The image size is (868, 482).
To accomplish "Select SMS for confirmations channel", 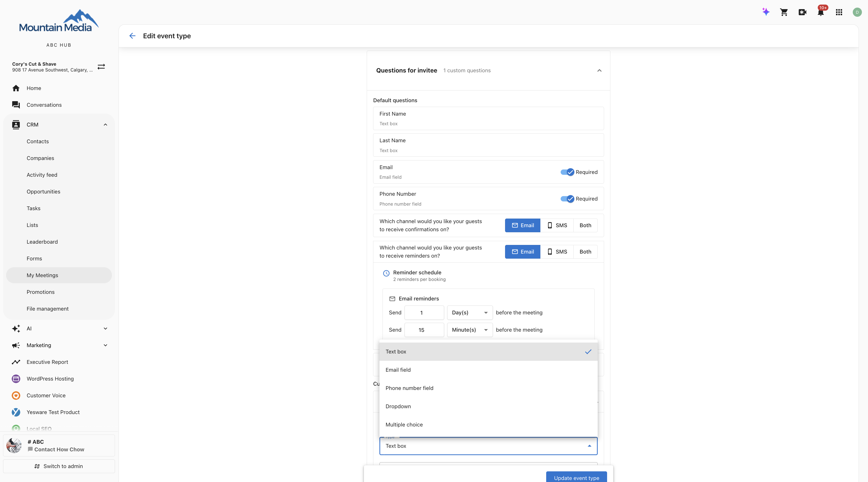I will coord(557,225).
